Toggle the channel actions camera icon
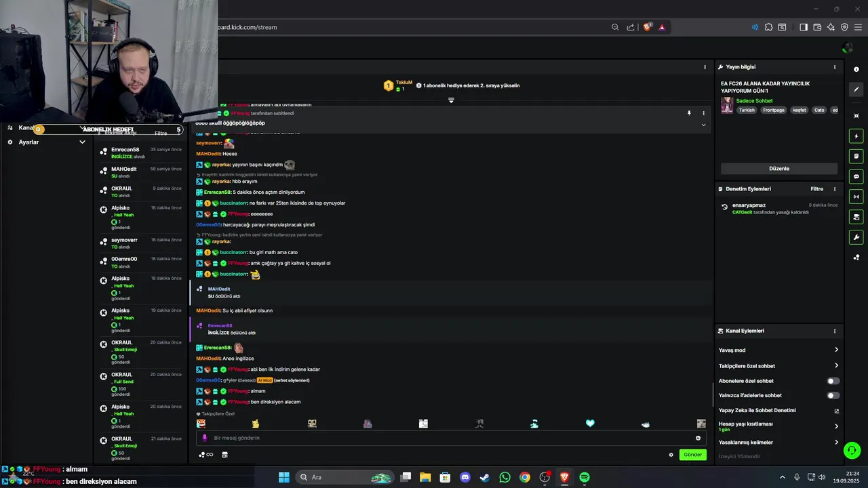The width and height of the screenshot is (868, 488). click(856, 217)
